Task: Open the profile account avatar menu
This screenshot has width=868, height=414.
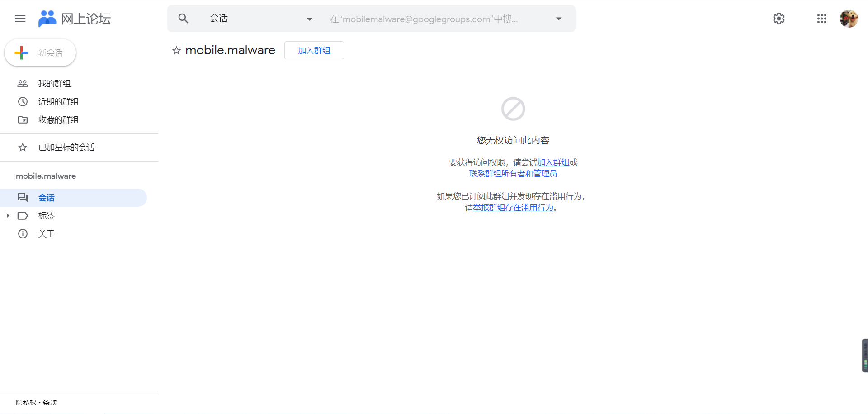Action: coord(849,19)
